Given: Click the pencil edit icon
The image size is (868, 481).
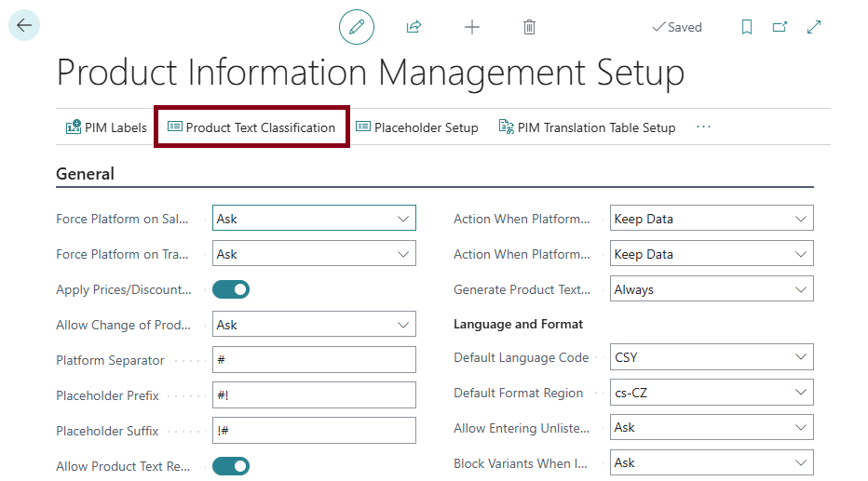Looking at the screenshot, I should pos(357,27).
